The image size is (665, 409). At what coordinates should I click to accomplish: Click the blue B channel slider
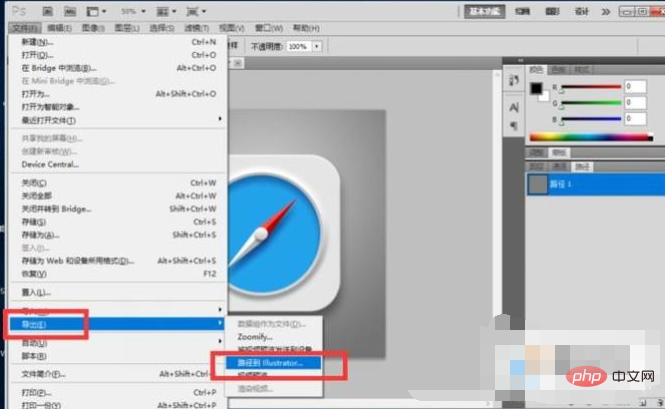tap(591, 119)
